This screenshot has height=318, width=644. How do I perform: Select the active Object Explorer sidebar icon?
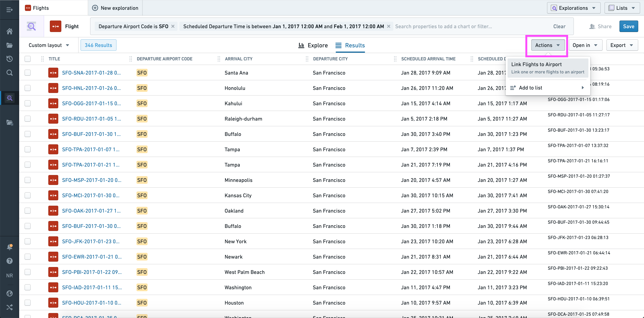click(10, 98)
